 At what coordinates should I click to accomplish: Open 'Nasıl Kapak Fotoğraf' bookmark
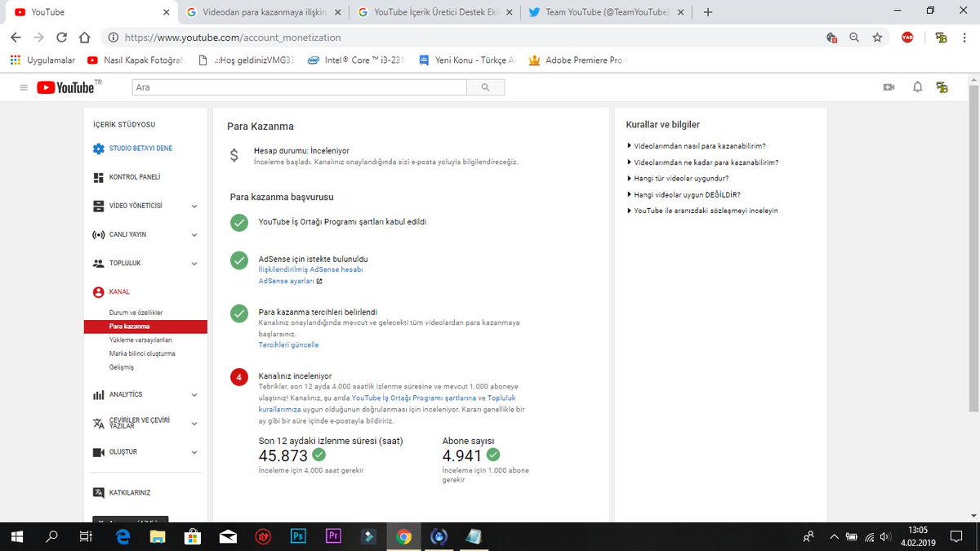(136, 60)
